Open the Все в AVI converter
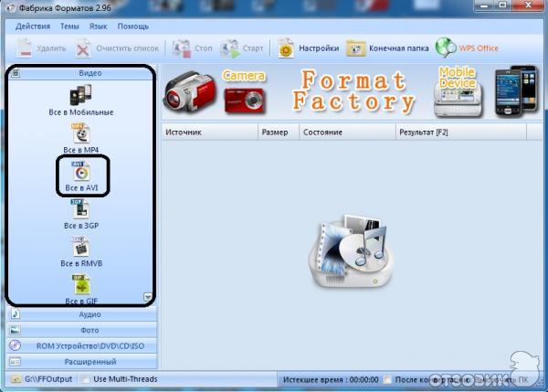Image resolution: width=548 pixels, height=392 pixels. click(x=81, y=173)
